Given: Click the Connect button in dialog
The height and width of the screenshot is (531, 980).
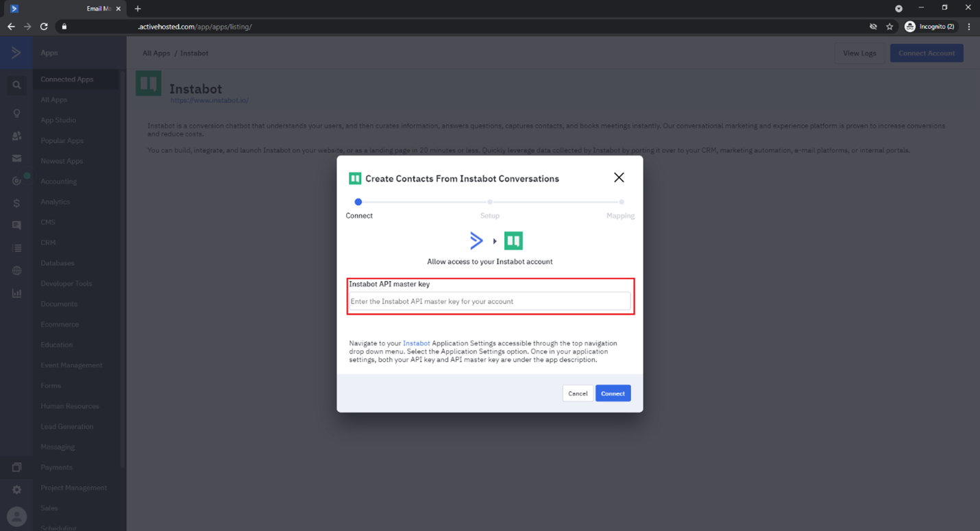Looking at the screenshot, I should 613,393.
